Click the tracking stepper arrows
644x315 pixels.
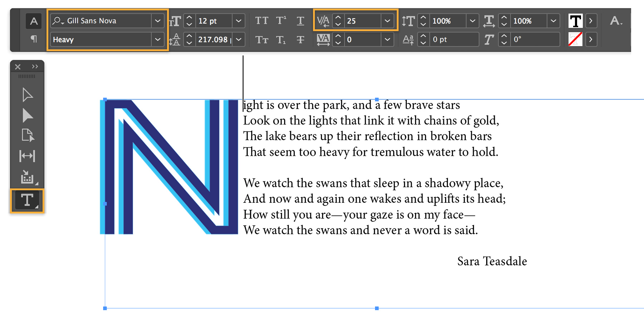coord(338,39)
